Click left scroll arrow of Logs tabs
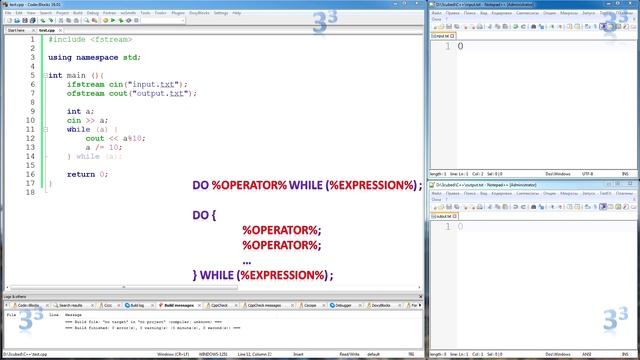Image resolution: width=640 pixels, height=360 pixels. 7,305
